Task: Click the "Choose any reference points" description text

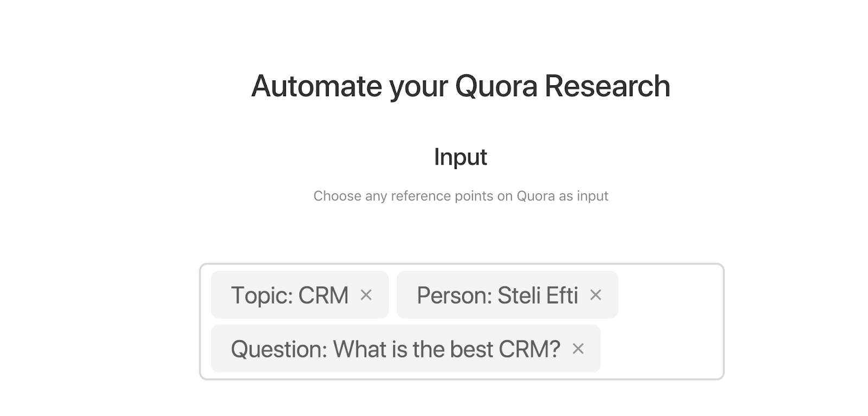Action: tap(461, 196)
